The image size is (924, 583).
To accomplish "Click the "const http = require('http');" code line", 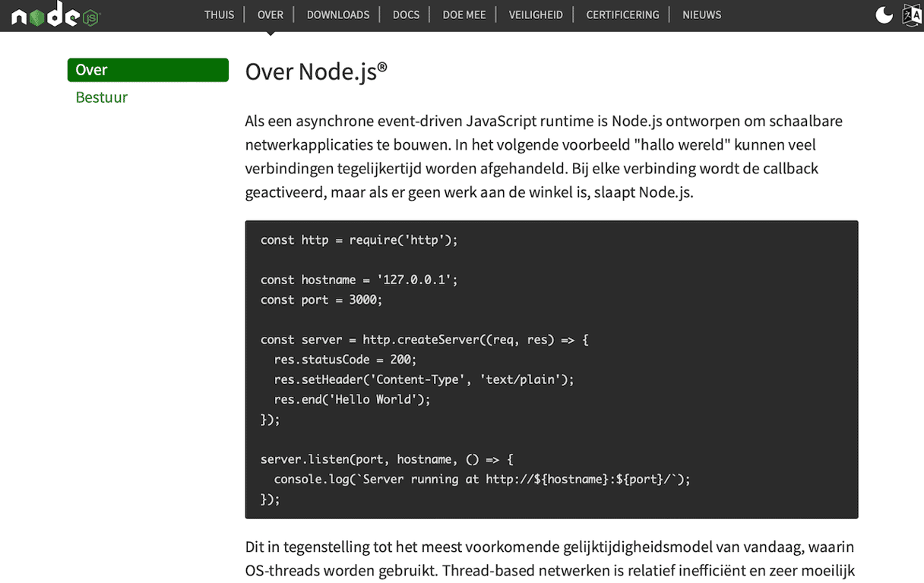I will pos(359,240).
